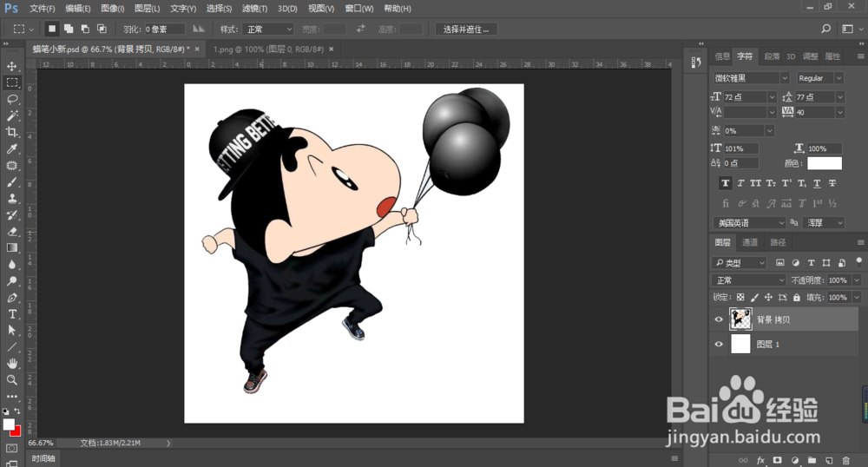Create a new layer from the Layers panel
The width and height of the screenshot is (868, 467).
click(x=829, y=460)
